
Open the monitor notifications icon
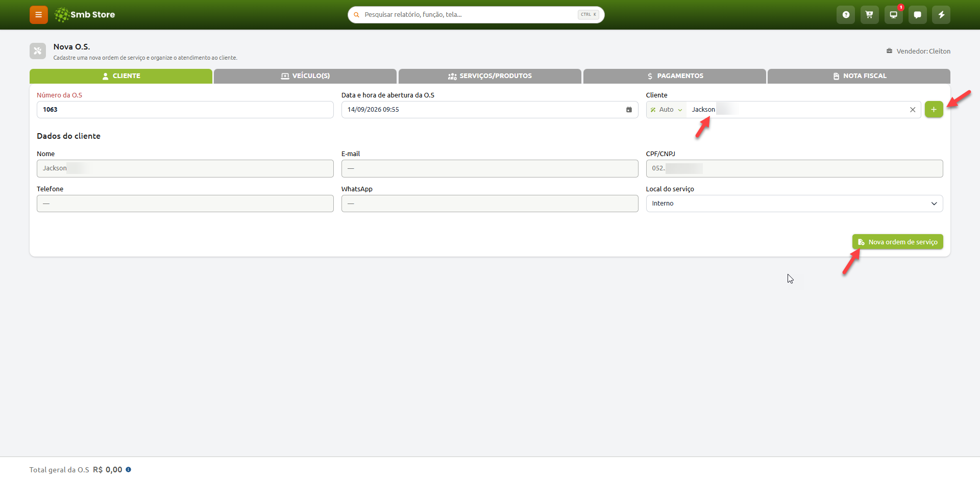pyautogui.click(x=893, y=15)
